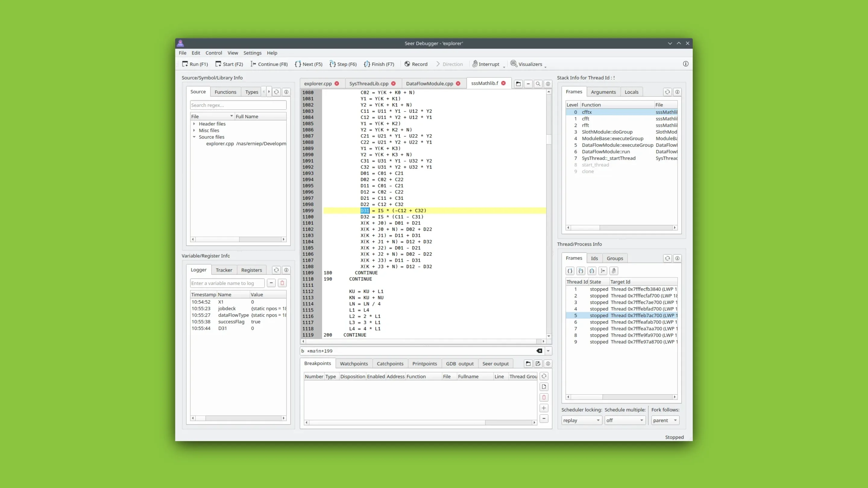This screenshot has width=868, height=488.
Task: Refresh the Stack Info frames panel
Action: point(667,92)
